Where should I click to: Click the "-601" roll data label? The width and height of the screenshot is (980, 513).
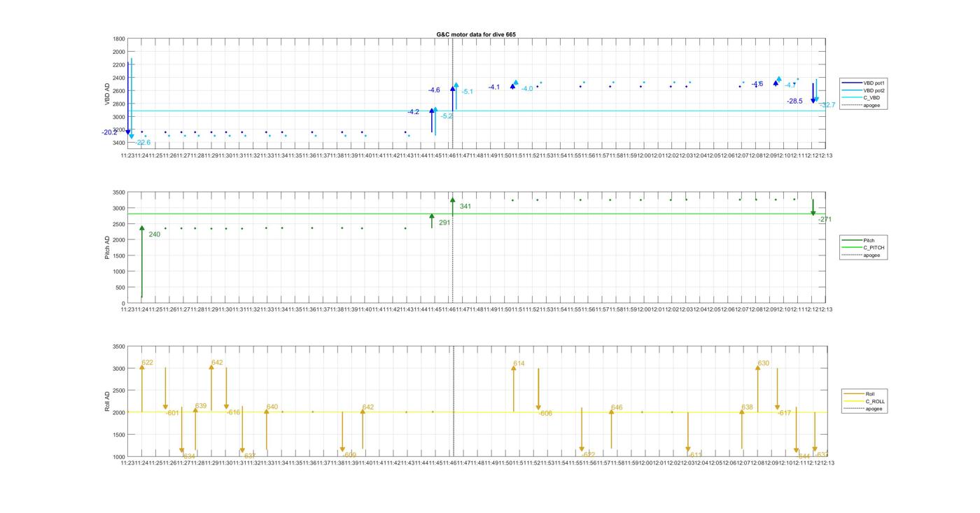tap(172, 413)
